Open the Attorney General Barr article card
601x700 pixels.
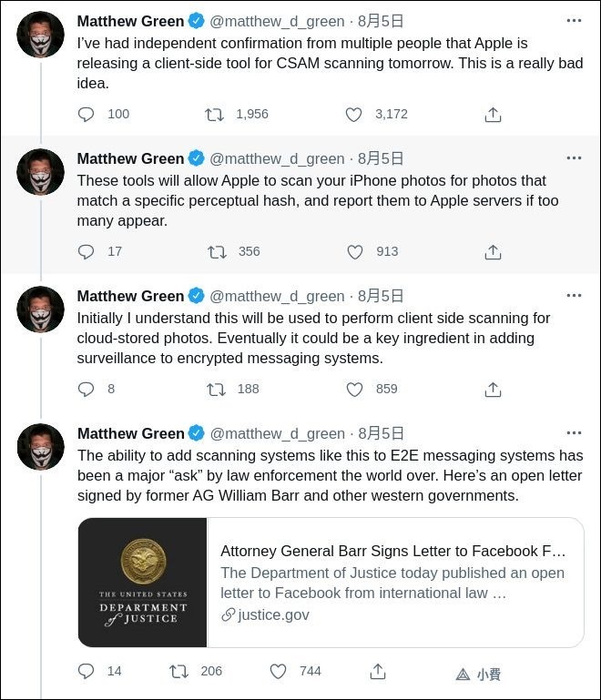pyautogui.click(x=331, y=583)
